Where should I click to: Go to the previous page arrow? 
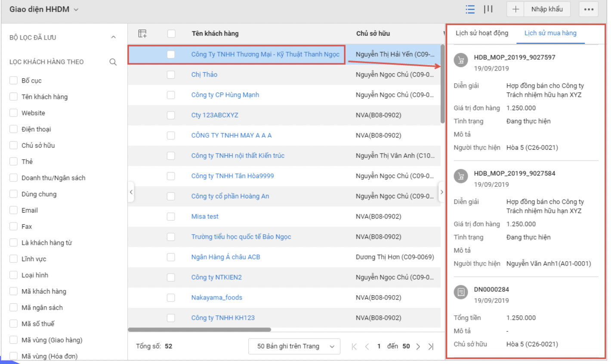pos(367,346)
